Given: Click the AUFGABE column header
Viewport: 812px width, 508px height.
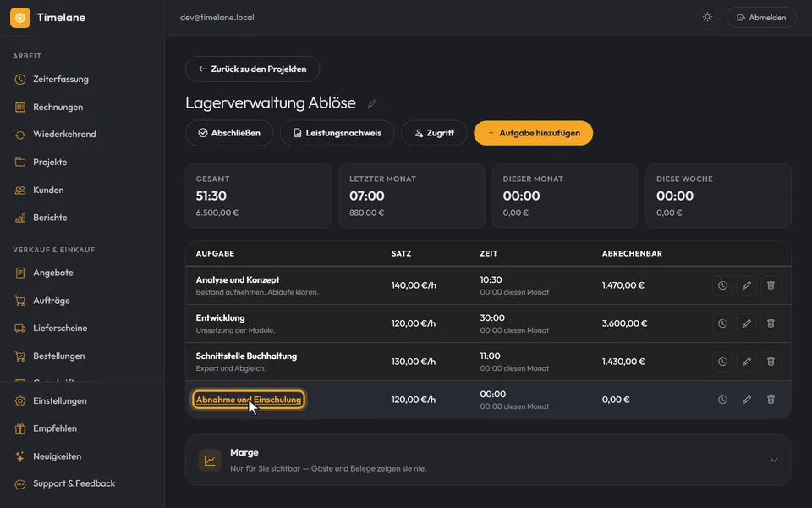Looking at the screenshot, I should tap(215, 253).
